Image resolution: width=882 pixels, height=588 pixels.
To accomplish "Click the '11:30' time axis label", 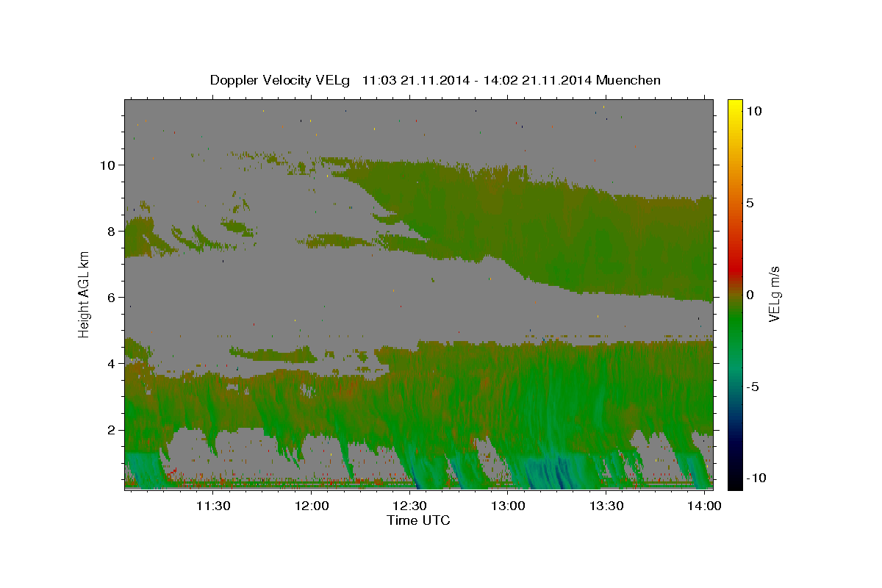I will [213, 506].
